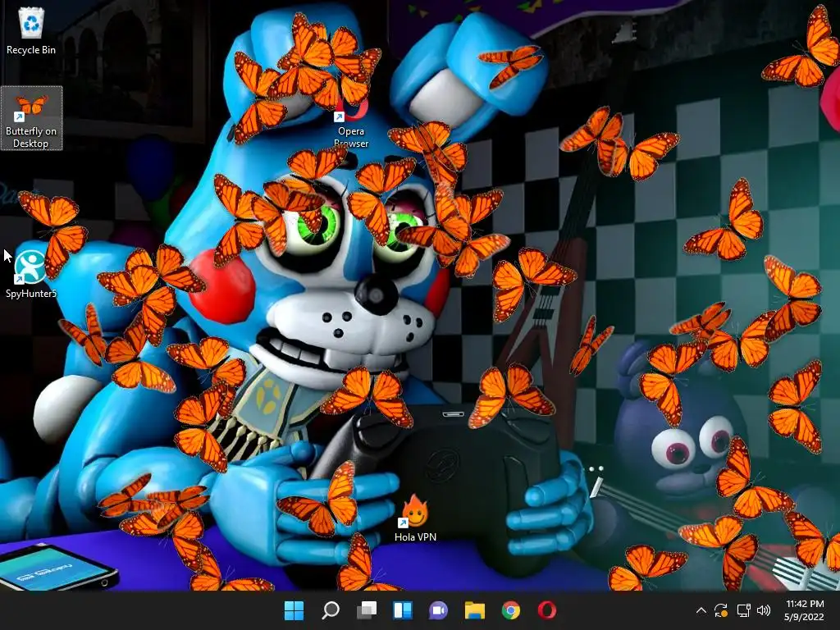Image resolution: width=840 pixels, height=630 pixels.
Task: Open the Recycle Bin desktop icon
Action: pyautogui.click(x=31, y=31)
